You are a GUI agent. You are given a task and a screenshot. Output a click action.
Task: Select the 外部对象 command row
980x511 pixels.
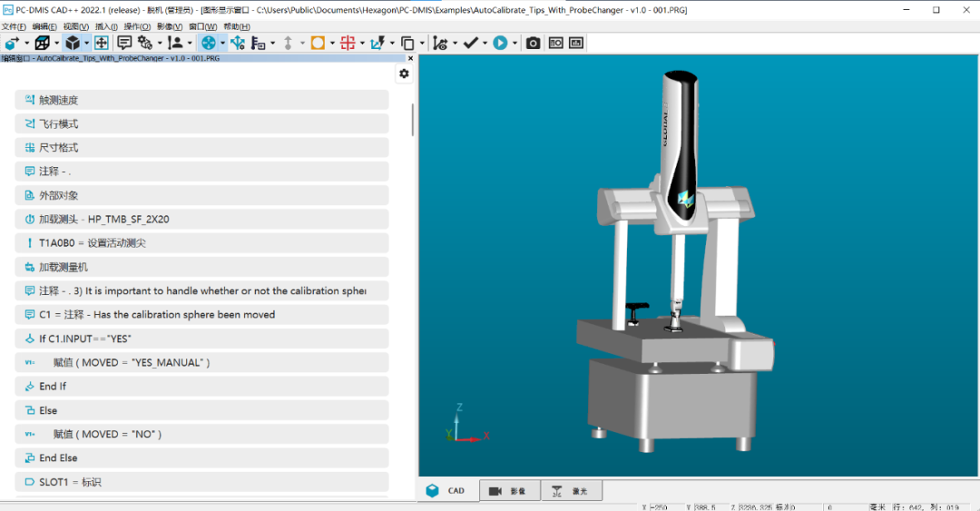tap(201, 195)
